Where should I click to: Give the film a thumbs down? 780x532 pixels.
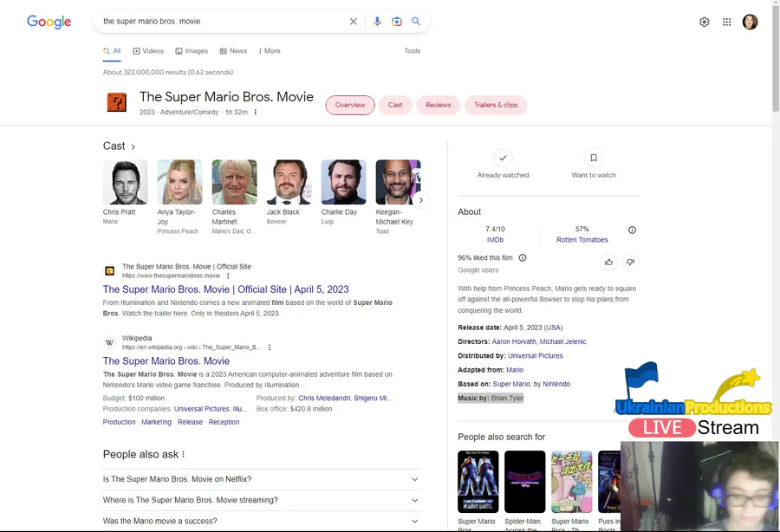pos(630,262)
